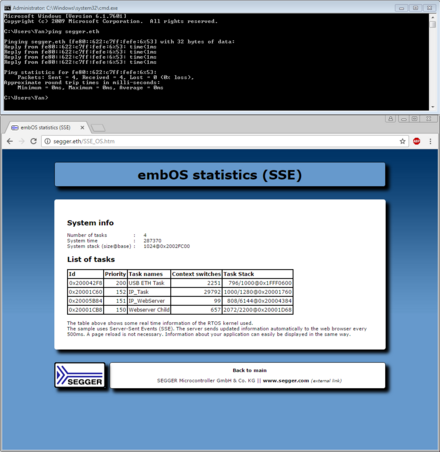The width and height of the screenshot is (440, 452).
Task: Click the stack value 796/1000@0x1FFF0600
Action: pos(260,283)
